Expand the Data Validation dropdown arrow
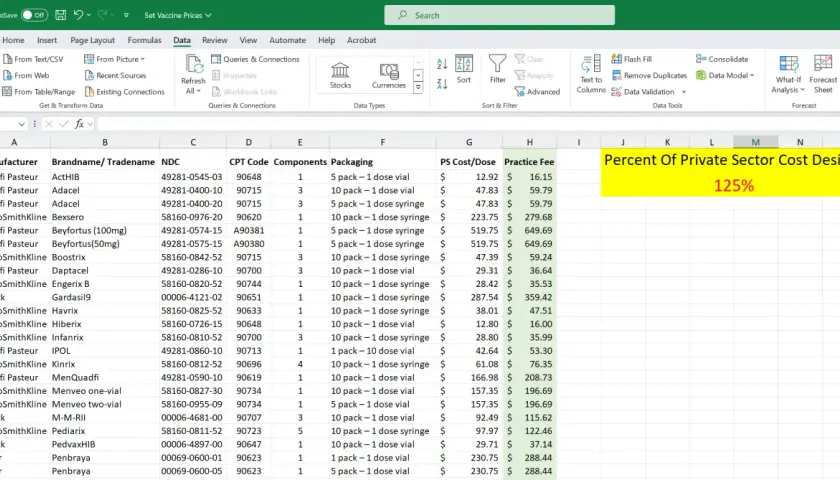 (684, 92)
